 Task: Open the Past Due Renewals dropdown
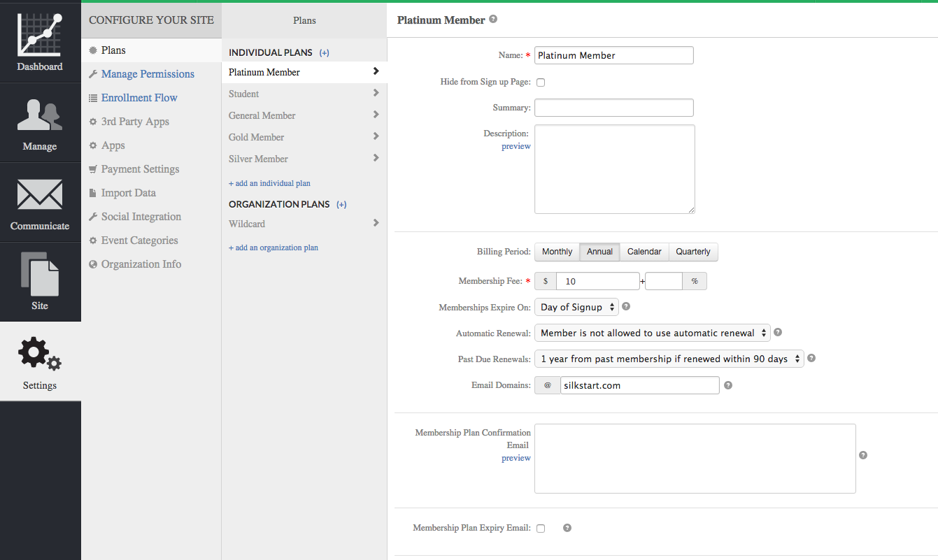(x=669, y=359)
